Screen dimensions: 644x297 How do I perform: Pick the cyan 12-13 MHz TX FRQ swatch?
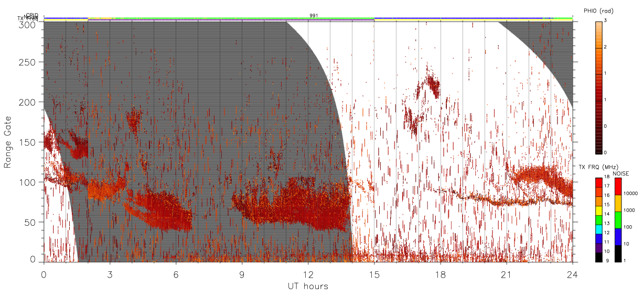pyautogui.click(x=599, y=229)
